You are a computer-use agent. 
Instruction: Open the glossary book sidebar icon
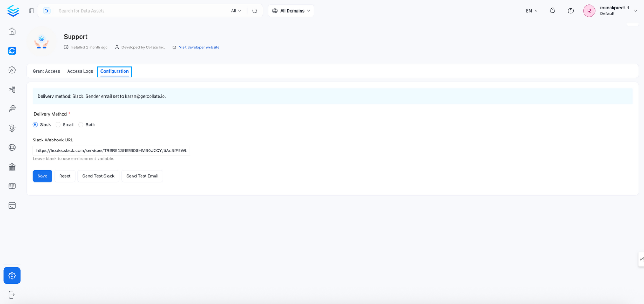click(12, 186)
